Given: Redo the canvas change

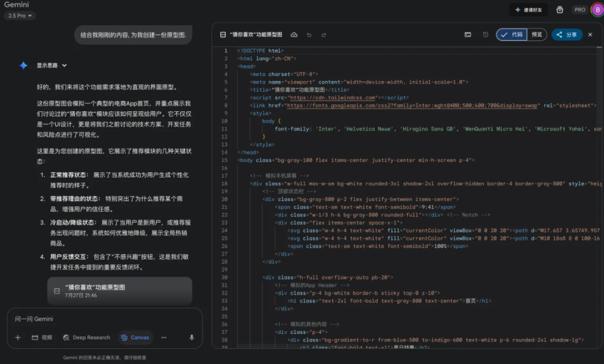Looking at the screenshot, I should pyautogui.click(x=323, y=35).
